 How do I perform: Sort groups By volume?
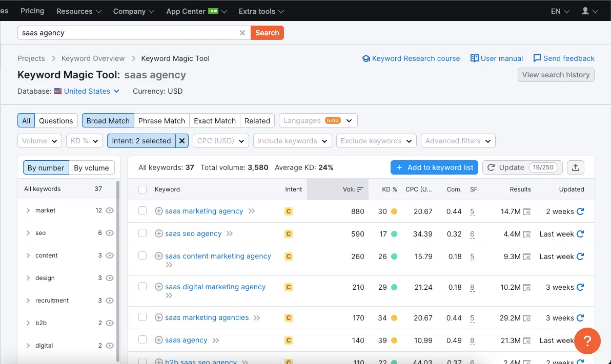point(92,168)
